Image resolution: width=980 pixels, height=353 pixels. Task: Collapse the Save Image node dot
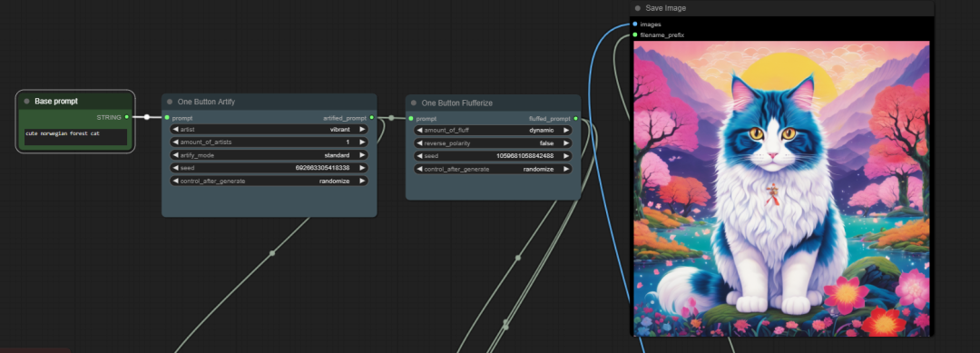click(638, 8)
